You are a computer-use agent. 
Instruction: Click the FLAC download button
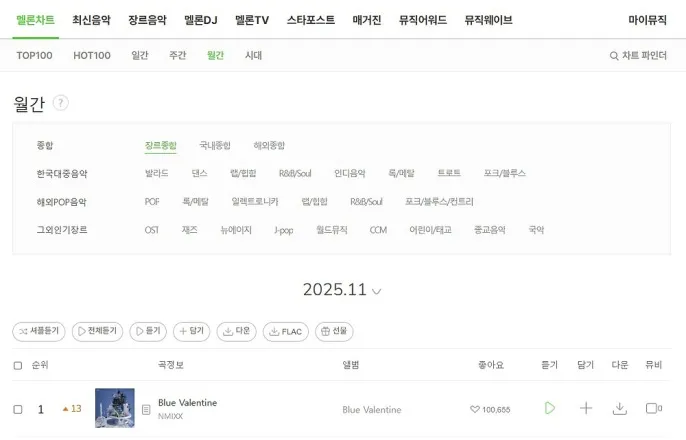286,332
